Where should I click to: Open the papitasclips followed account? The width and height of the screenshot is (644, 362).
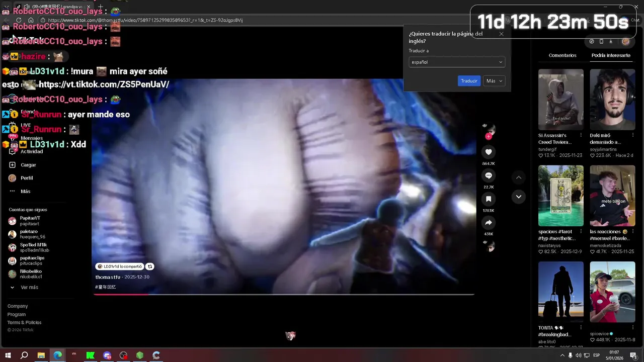[26, 260]
